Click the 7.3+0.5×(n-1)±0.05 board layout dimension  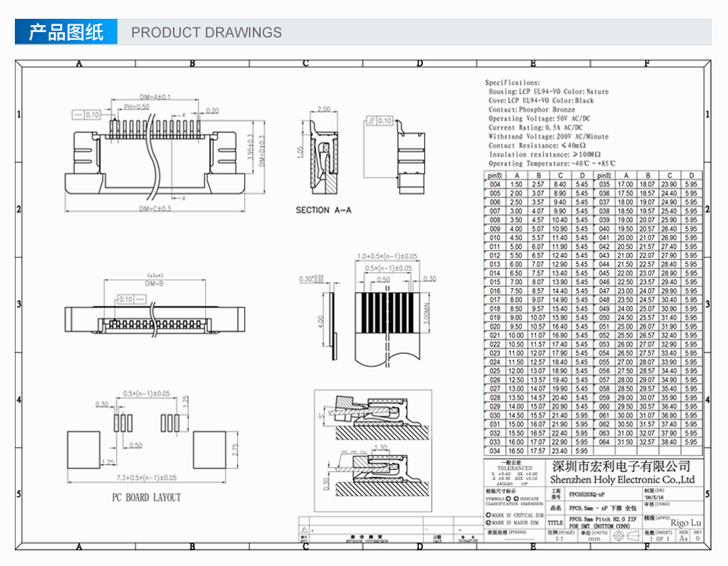tap(146, 478)
